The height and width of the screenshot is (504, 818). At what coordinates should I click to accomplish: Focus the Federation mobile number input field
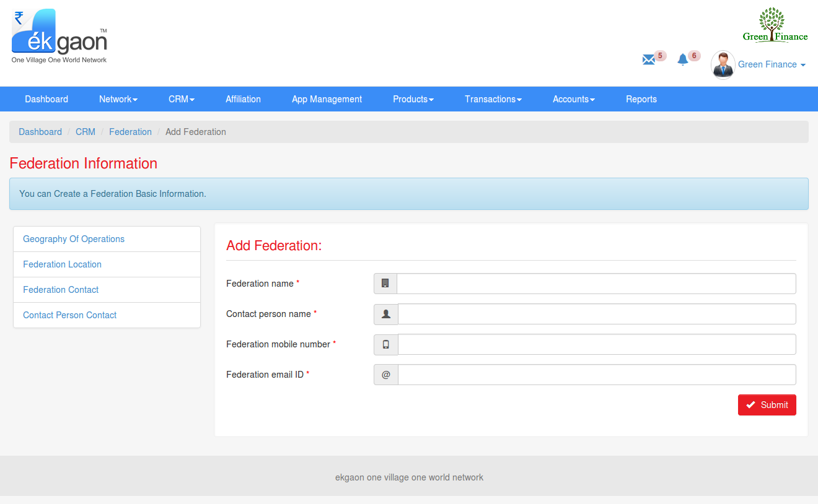597,344
